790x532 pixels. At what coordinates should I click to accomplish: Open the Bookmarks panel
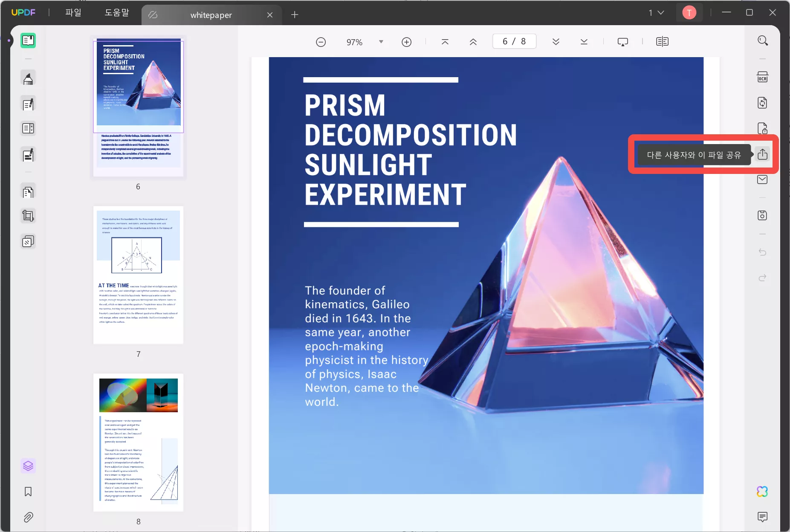pos(28,492)
